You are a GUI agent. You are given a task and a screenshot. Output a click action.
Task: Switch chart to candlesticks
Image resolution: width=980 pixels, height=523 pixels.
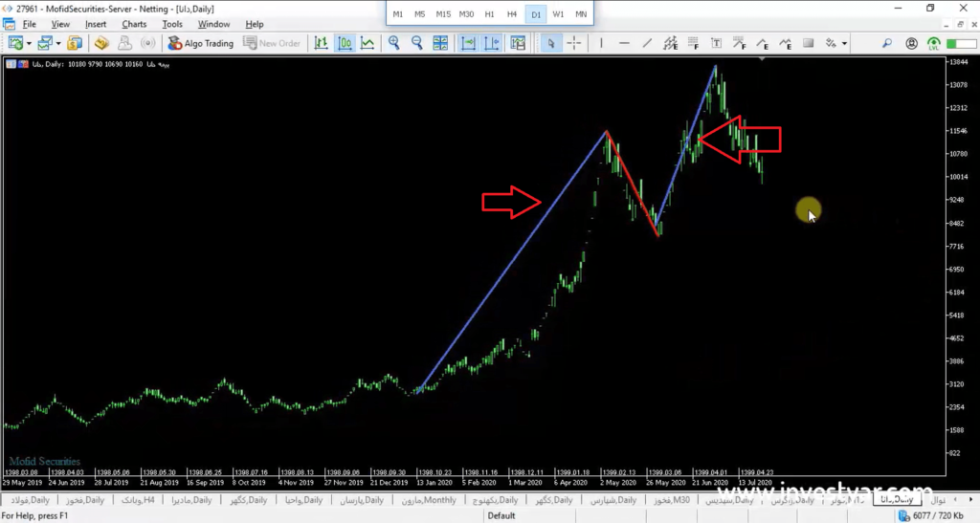[345, 43]
